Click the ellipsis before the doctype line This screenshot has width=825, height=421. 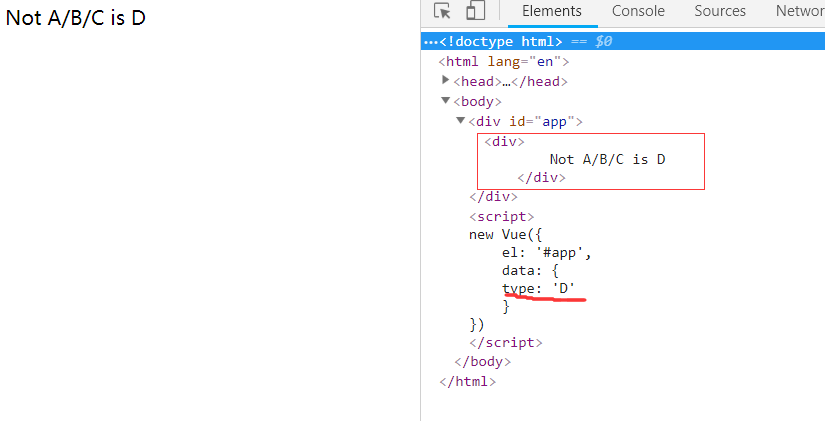point(429,42)
